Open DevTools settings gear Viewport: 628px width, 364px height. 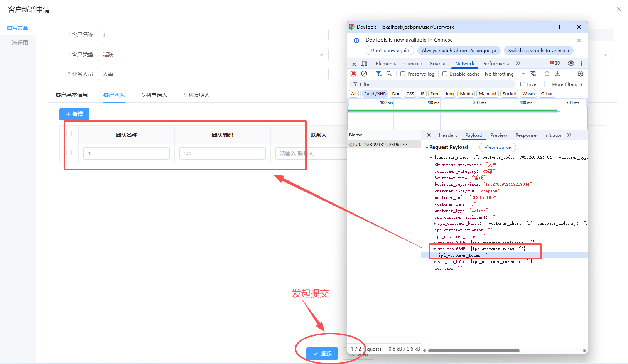[571, 63]
